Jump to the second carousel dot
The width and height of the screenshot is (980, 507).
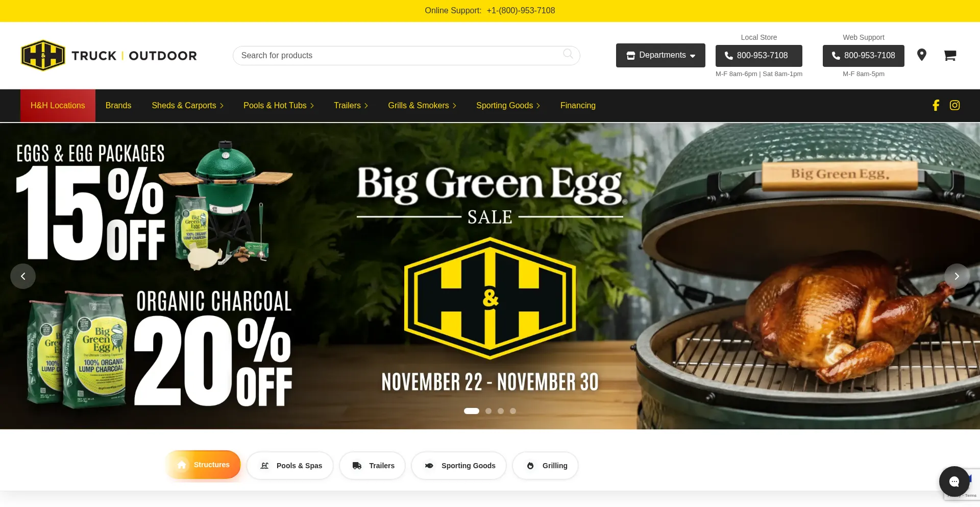[x=488, y=411]
